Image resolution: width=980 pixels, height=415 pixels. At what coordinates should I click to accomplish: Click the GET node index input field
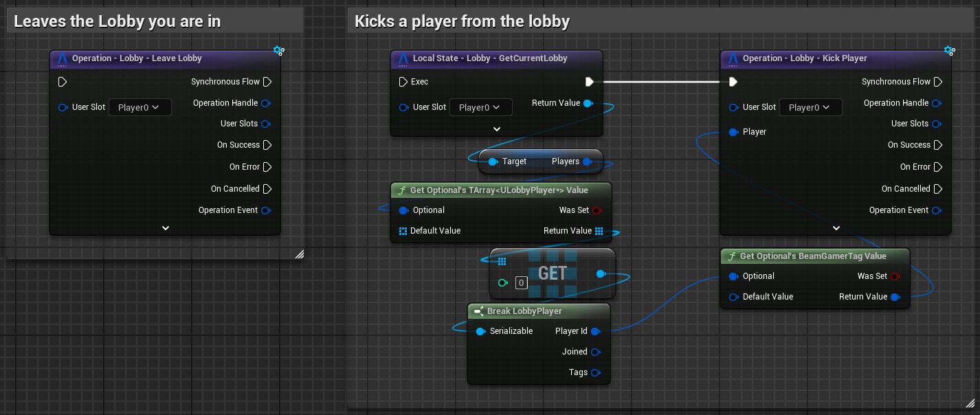(521, 282)
